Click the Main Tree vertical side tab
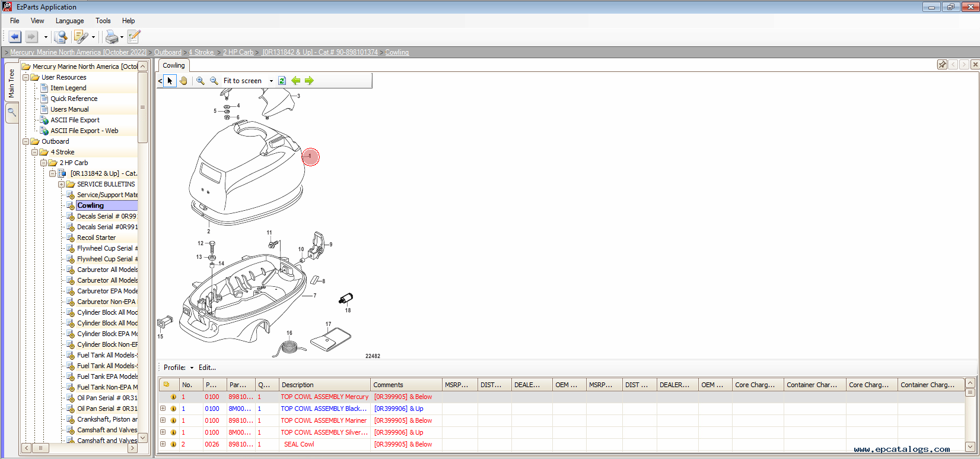980x459 pixels. point(11,84)
